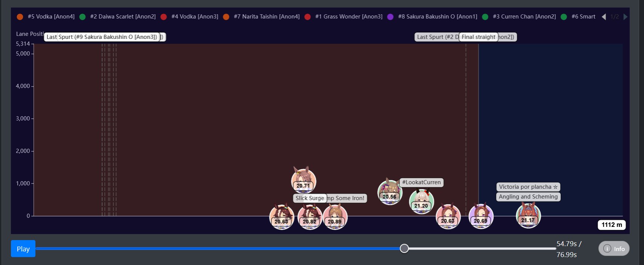Click the 54.79s / 76.99s time readout
The image size is (644, 265).
click(569, 249)
